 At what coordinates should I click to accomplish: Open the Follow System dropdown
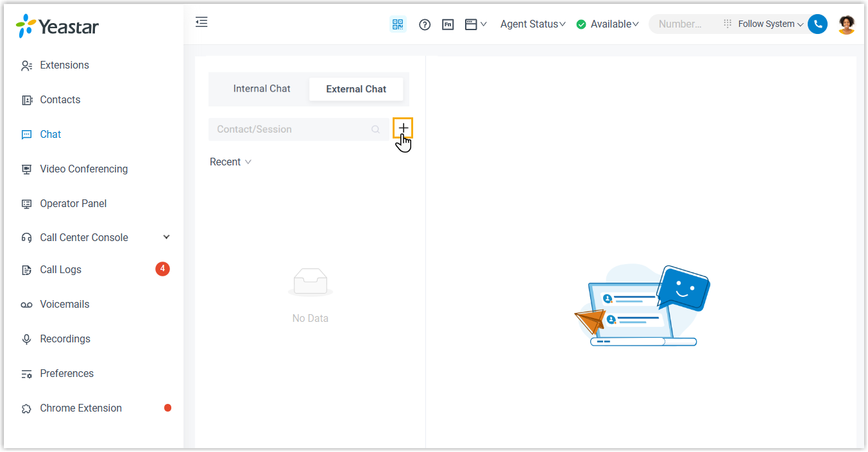click(x=770, y=24)
